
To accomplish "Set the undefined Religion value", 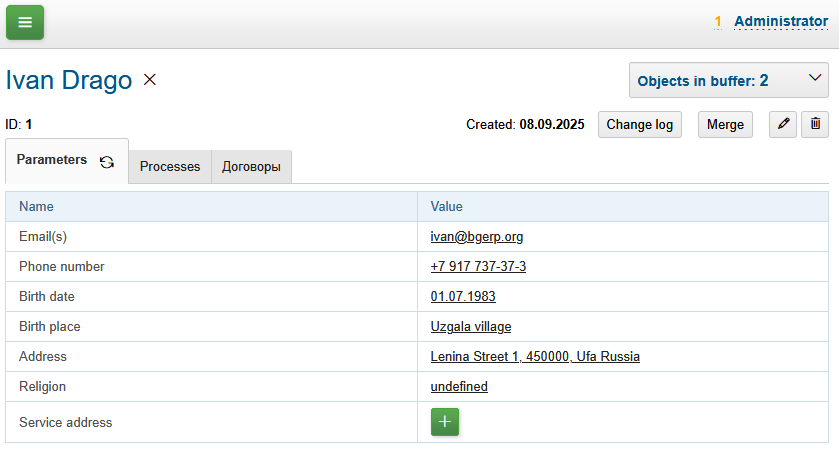I will pos(459,387).
